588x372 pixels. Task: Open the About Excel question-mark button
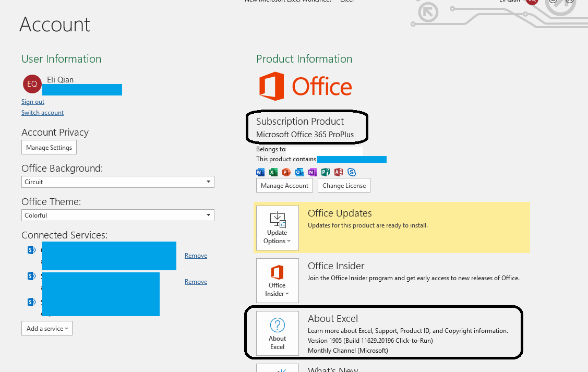[x=278, y=333]
